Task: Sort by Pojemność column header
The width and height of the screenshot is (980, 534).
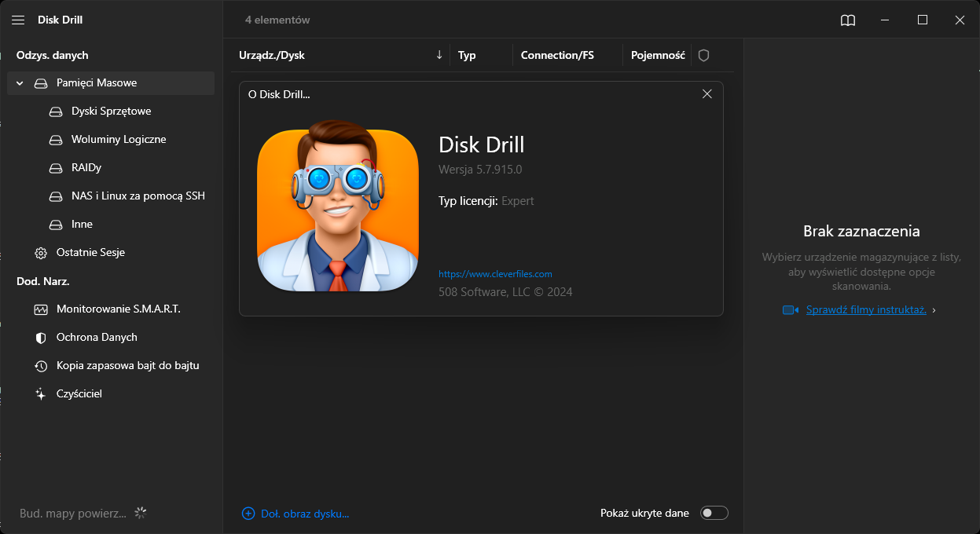Action: click(658, 56)
